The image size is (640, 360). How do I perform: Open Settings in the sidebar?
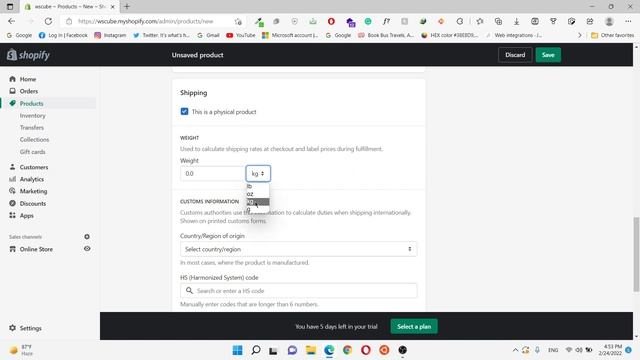click(31, 328)
